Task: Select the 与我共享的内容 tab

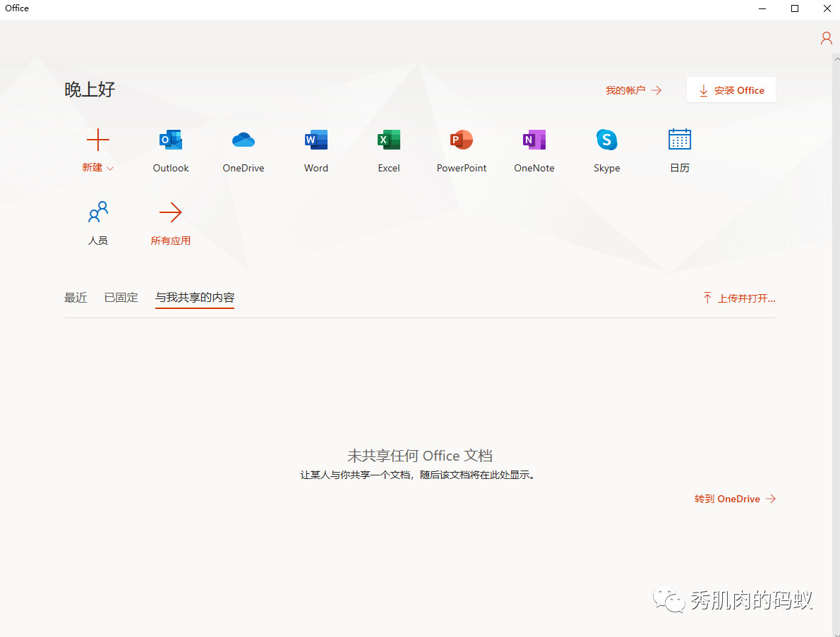Action: [x=195, y=298]
